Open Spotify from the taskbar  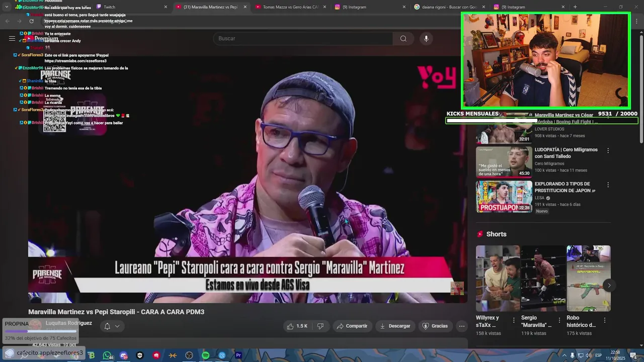(x=205, y=355)
